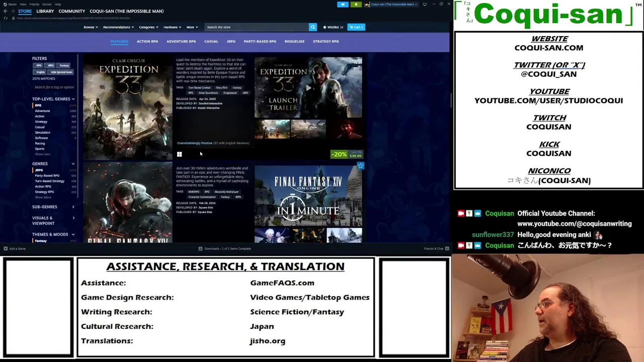Image resolution: width=644 pixels, height=362 pixels.
Task: Click the search magnifier button
Action: pos(312,27)
